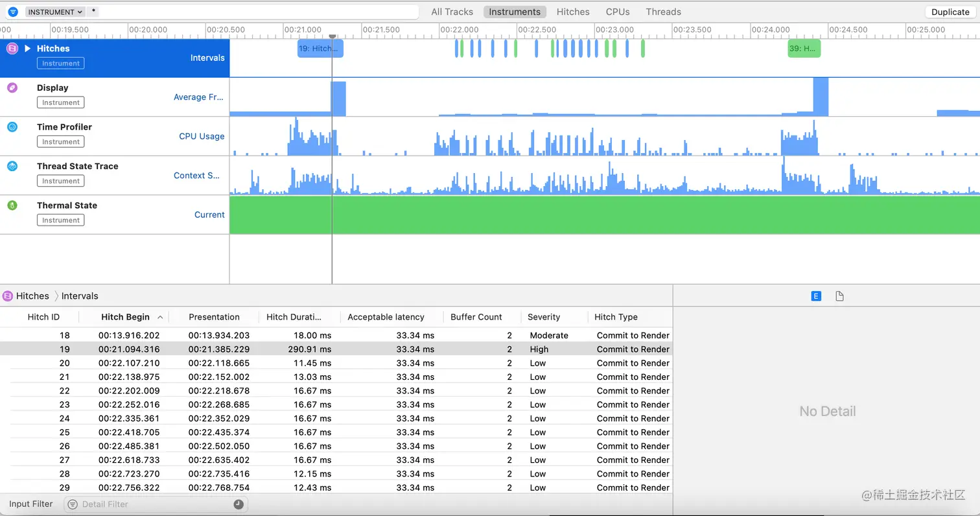This screenshot has width=980, height=516.
Task: Select hitch row 18 with Moderate severity
Action: tap(336, 335)
